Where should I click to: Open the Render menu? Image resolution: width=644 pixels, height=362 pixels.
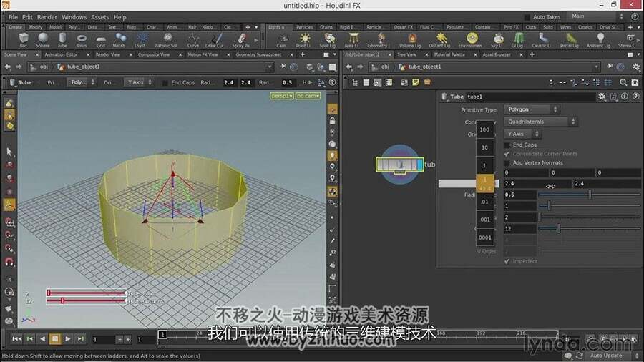47,17
